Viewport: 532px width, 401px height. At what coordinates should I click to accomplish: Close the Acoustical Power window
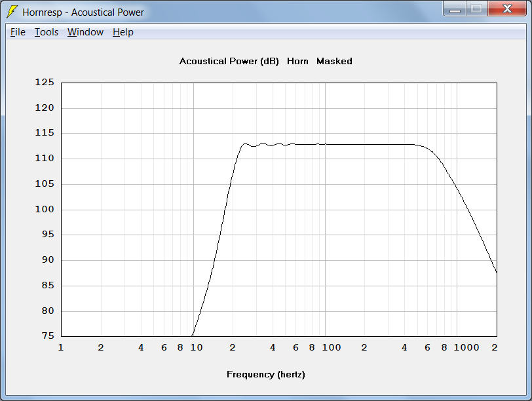click(x=507, y=9)
